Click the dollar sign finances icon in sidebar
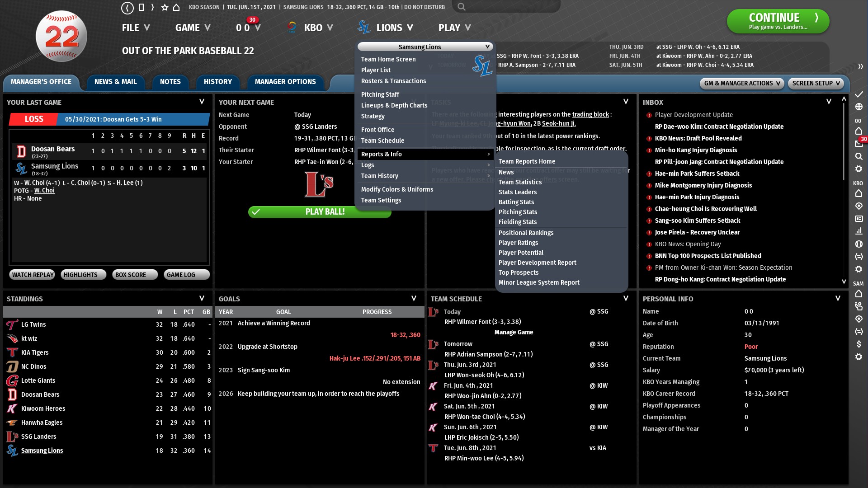The height and width of the screenshot is (488, 868). tap(859, 344)
